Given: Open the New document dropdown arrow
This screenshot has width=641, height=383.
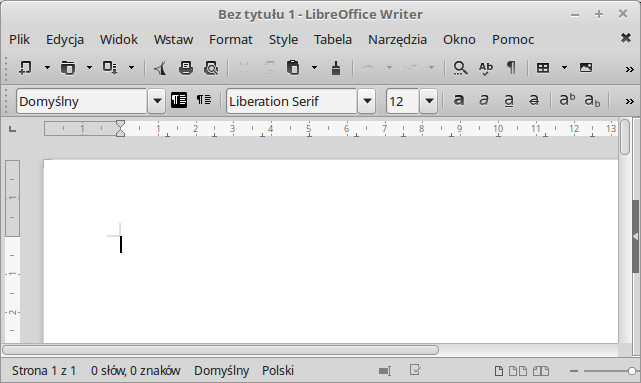Looking at the screenshot, I should [47, 67].
